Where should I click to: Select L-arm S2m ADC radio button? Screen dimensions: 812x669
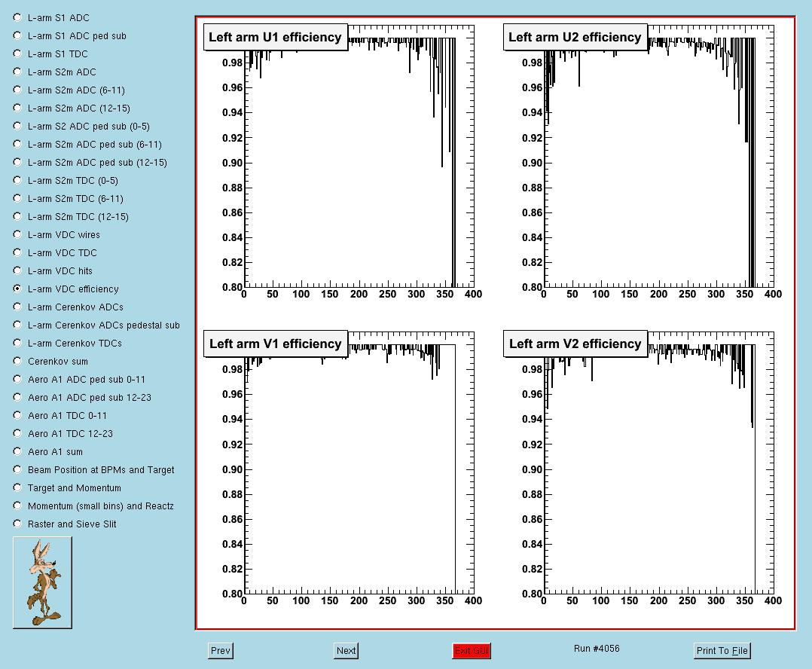tap(17, 72)
